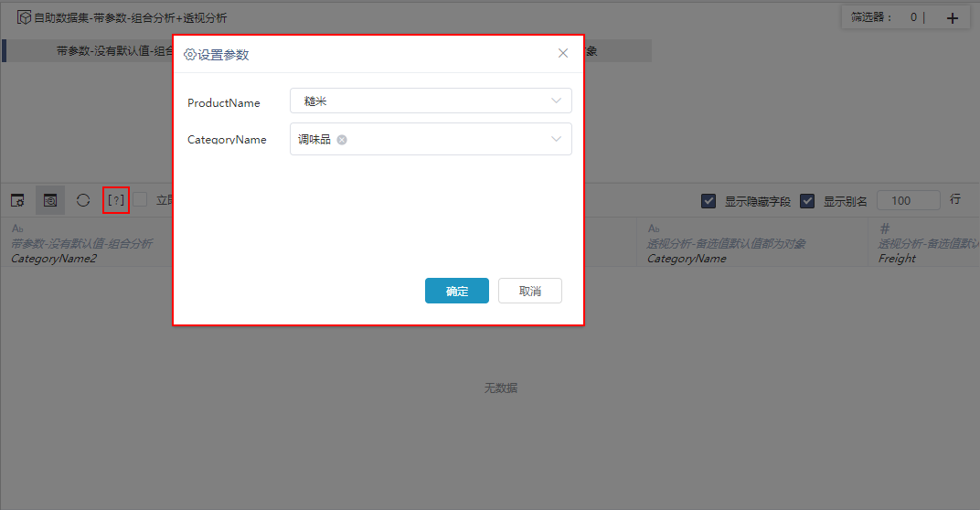980x510 pixels.
Task: Click the 透视分析 CategoryName column header
Action: (x=751, y=243)
